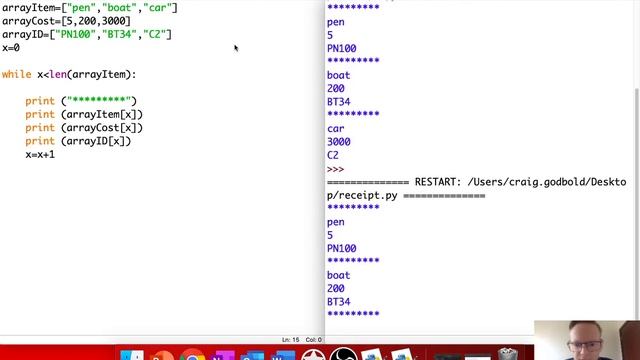The width and height of the screenshot is (640, 360).
Task: Open Outlook from the dock
Action: [252, 355]
